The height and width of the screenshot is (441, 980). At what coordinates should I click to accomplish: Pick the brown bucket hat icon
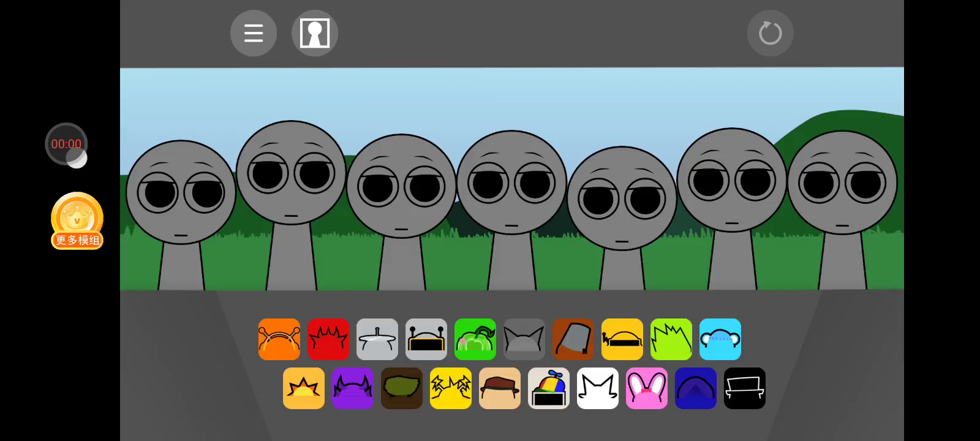(573, 339)
